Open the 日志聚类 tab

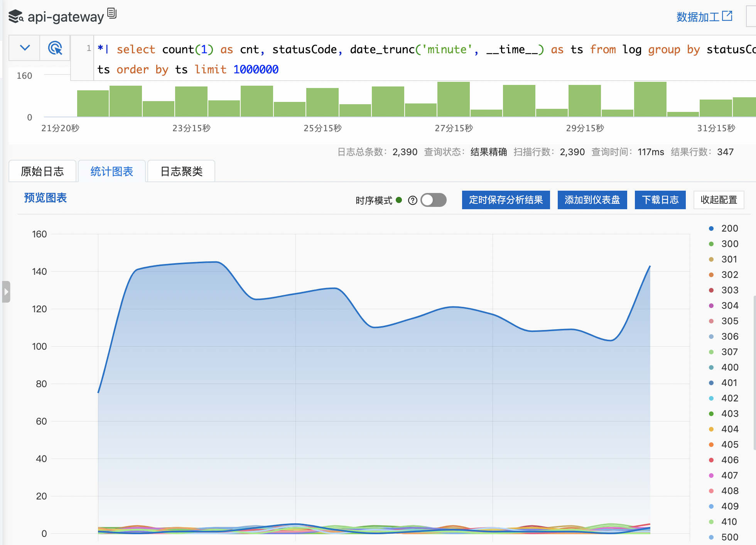point(181,171)
